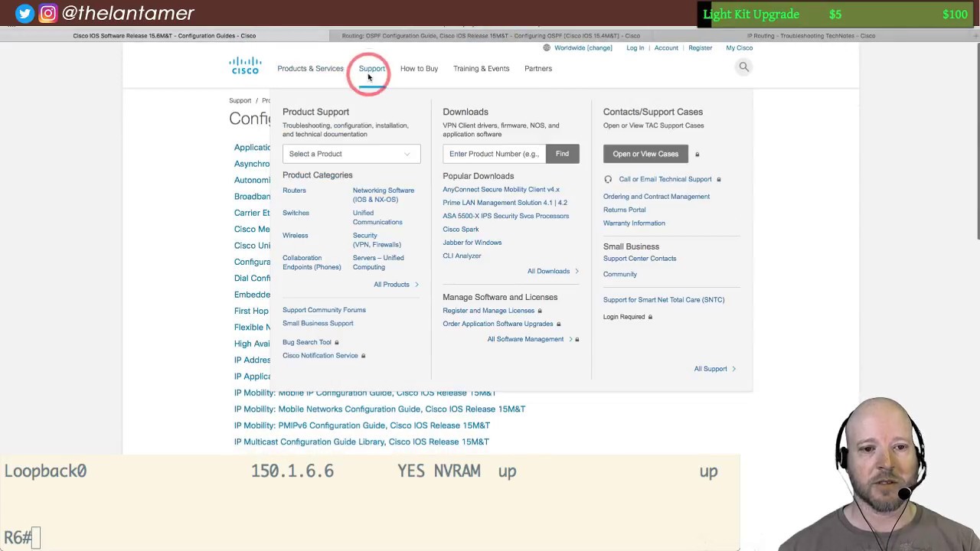Screen dimensions: 980x551
Task: Open Training & Events menu
Action: [x=481, y=68]
